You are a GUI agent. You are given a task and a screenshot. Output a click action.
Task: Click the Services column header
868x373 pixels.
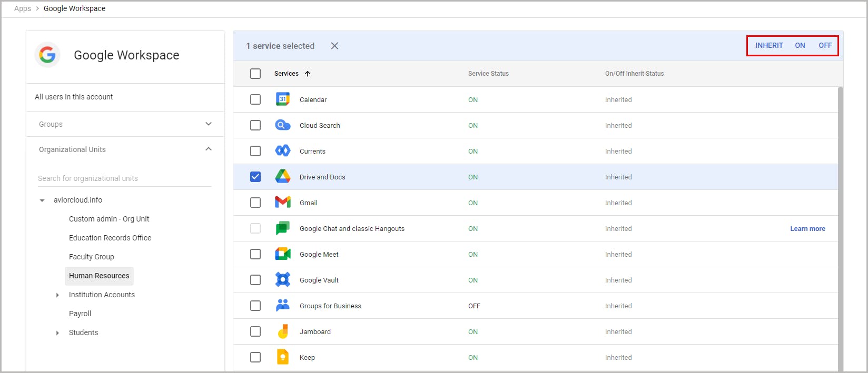(x=287, y=74)
